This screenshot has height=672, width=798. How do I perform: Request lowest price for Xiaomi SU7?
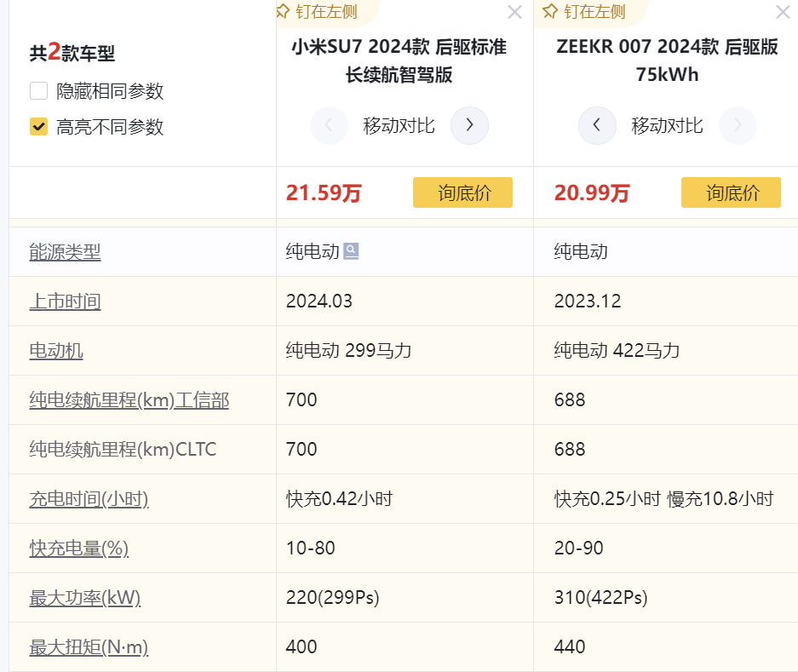(x=462, y=192)
